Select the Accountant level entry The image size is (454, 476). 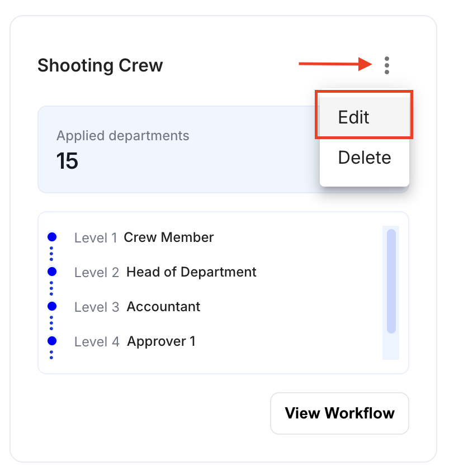pyautogui.click(x=163, y=307)
